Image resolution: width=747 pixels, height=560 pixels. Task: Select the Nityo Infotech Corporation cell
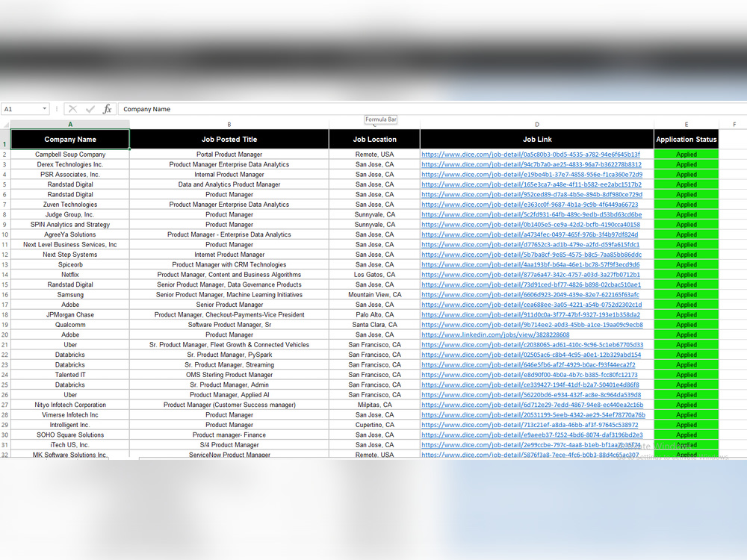point(70,405)
